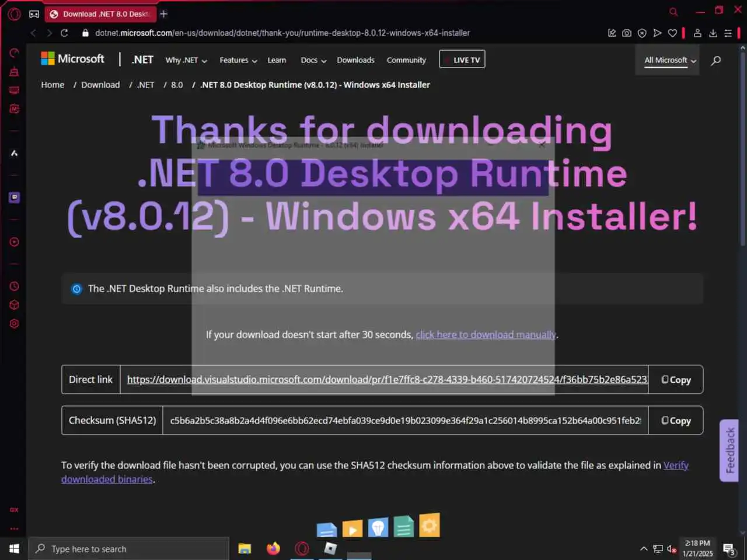Screen dimensions: 747x560
Task: Open the download.visualstudio.microsoft.com direct link
Action: tap(387, 380)
